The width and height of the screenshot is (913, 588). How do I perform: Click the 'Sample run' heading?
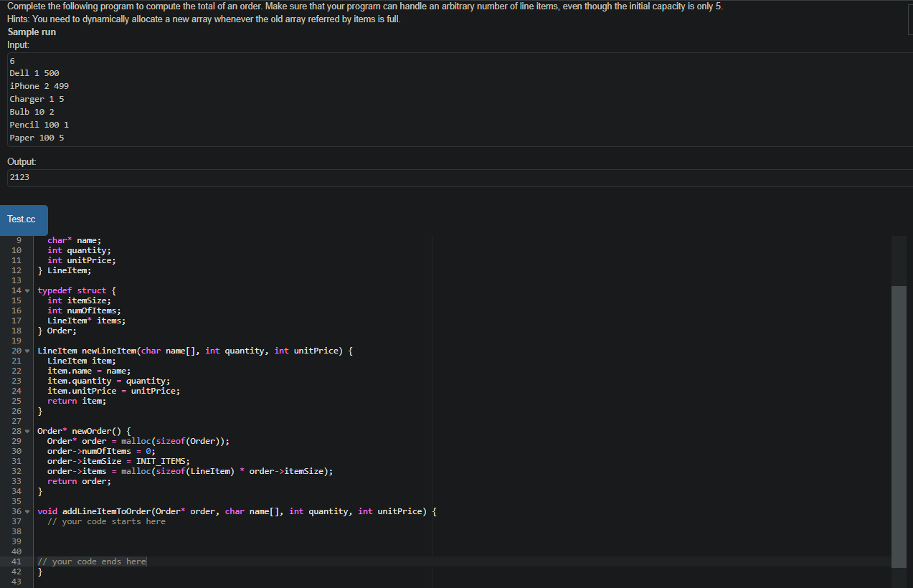[32, 32]
